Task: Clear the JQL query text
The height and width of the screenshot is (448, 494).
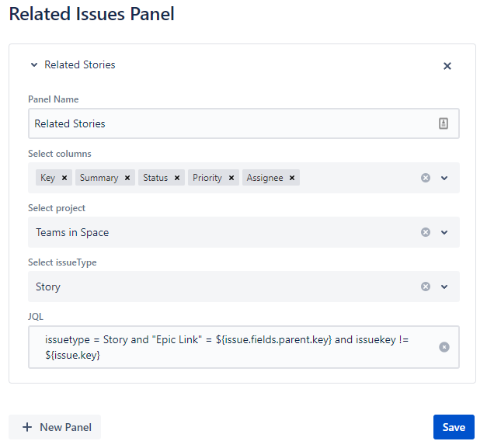Action: tap(444, 347)
